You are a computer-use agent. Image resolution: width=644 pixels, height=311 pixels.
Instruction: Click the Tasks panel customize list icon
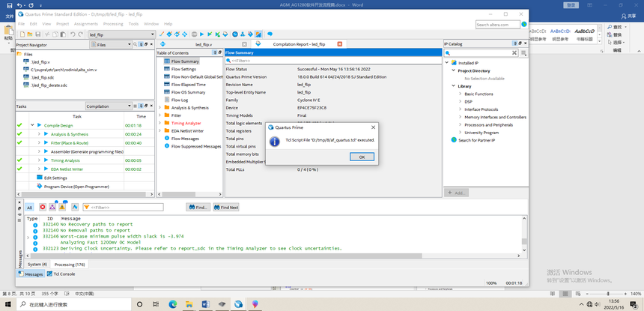coord(135,106)
